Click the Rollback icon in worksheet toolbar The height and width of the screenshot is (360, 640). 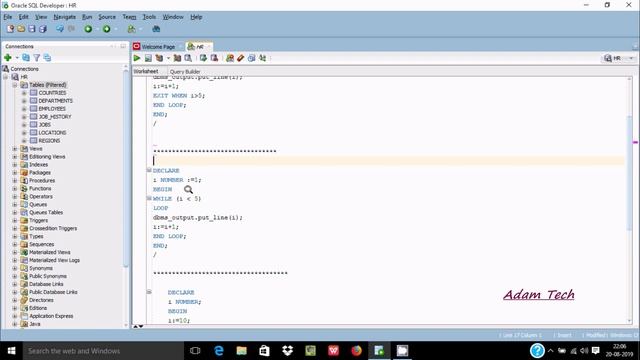(214, 58)
